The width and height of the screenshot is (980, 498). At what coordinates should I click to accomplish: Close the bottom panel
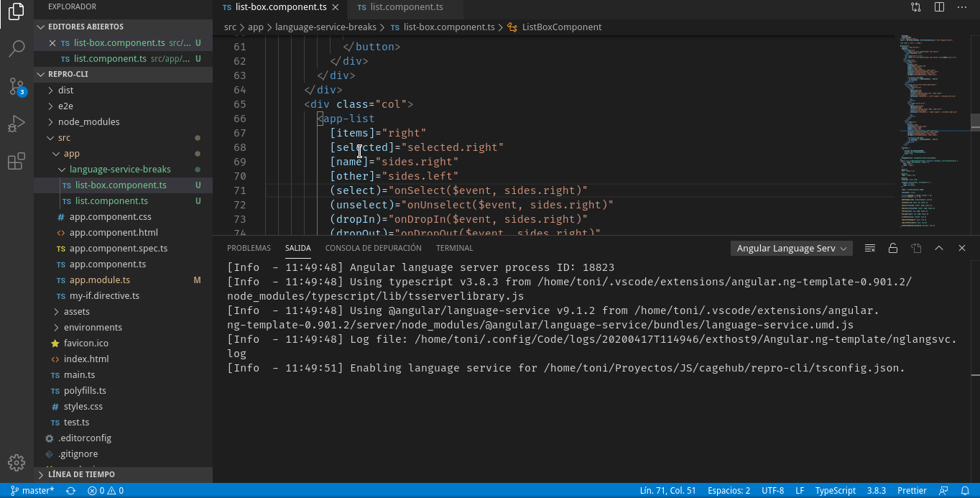[x=962, y=248]
